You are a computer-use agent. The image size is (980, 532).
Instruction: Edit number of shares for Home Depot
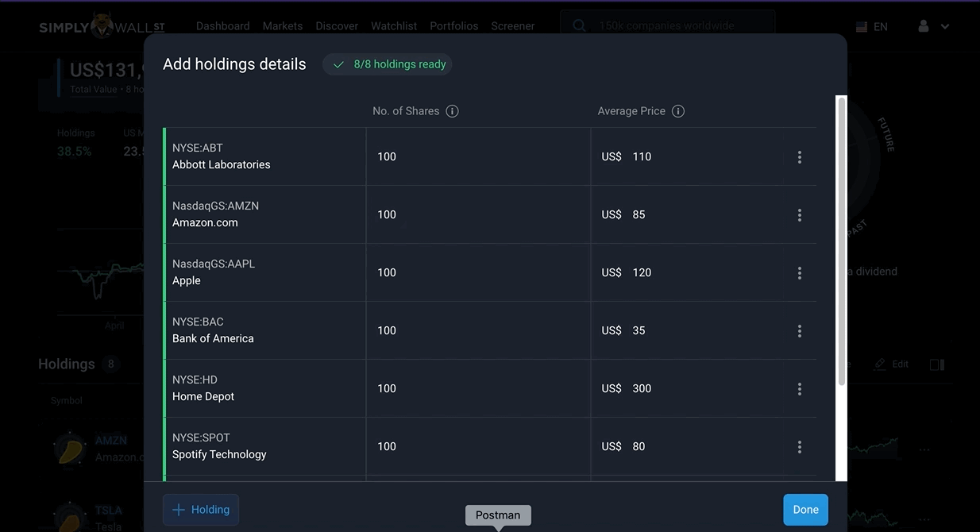point(478,388)
